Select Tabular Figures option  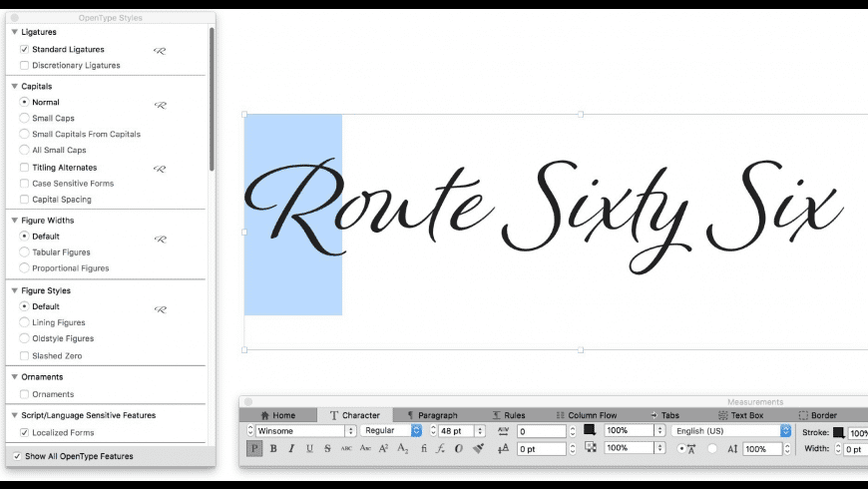[24, 251]
